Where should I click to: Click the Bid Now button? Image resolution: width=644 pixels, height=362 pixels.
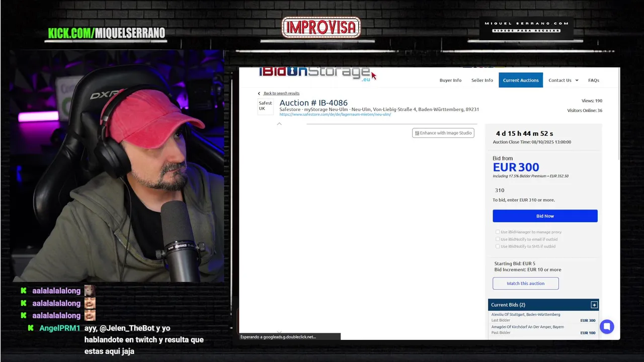pos(545,216)
